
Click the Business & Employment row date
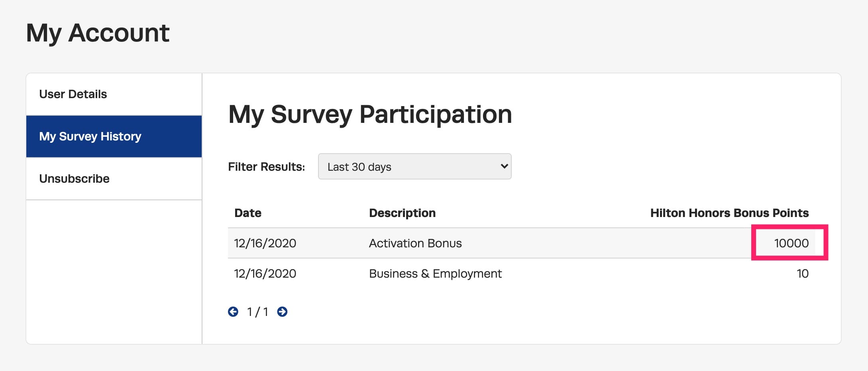(x=265, y=274)
